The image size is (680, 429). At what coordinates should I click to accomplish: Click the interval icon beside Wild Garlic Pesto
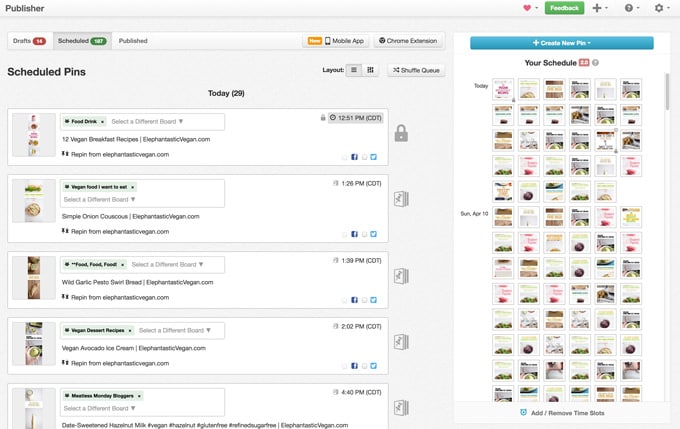tap(401, 276)
